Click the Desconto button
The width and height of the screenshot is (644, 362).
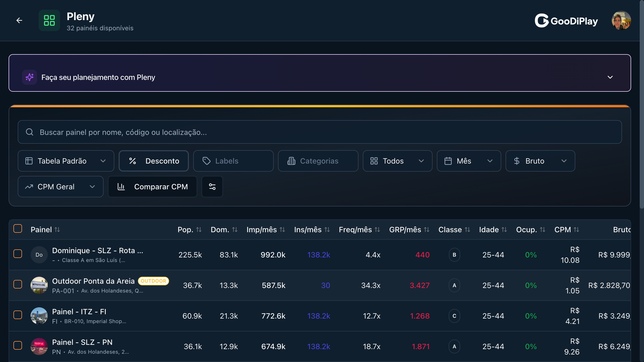(154, 161)
